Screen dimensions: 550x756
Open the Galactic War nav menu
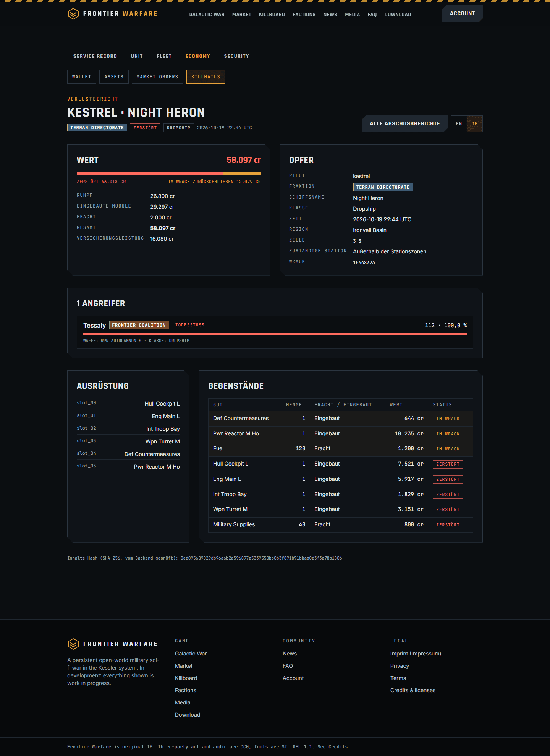[x=207, y=15]
